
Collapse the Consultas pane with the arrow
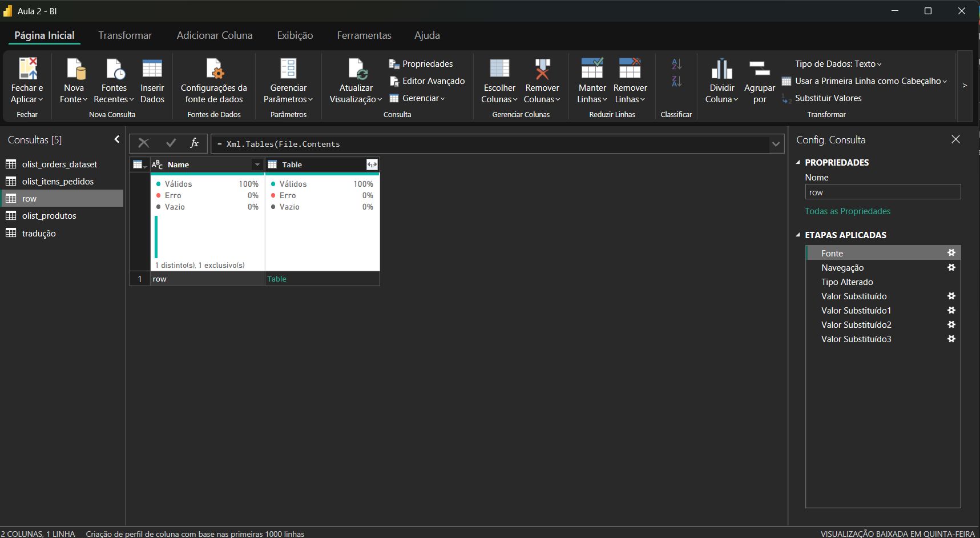pos(116,139)
